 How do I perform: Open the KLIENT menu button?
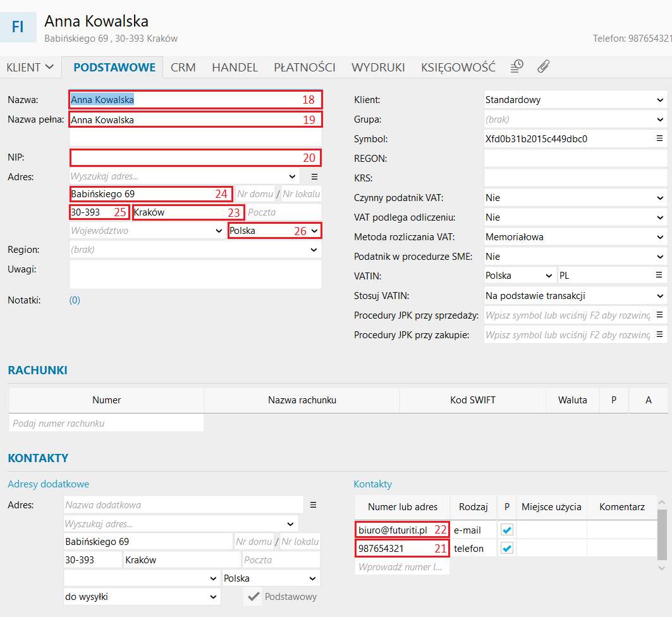click(30, 67)
